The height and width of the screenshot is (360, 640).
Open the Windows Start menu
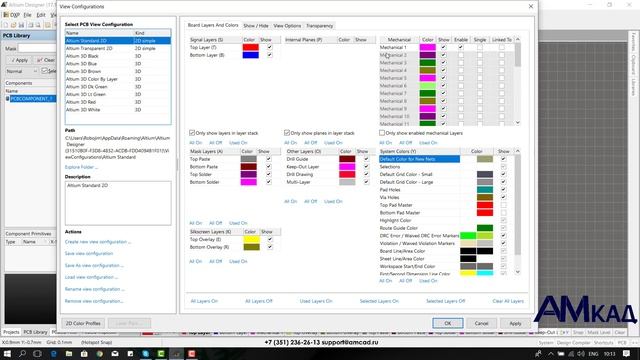tap(7, 353)
